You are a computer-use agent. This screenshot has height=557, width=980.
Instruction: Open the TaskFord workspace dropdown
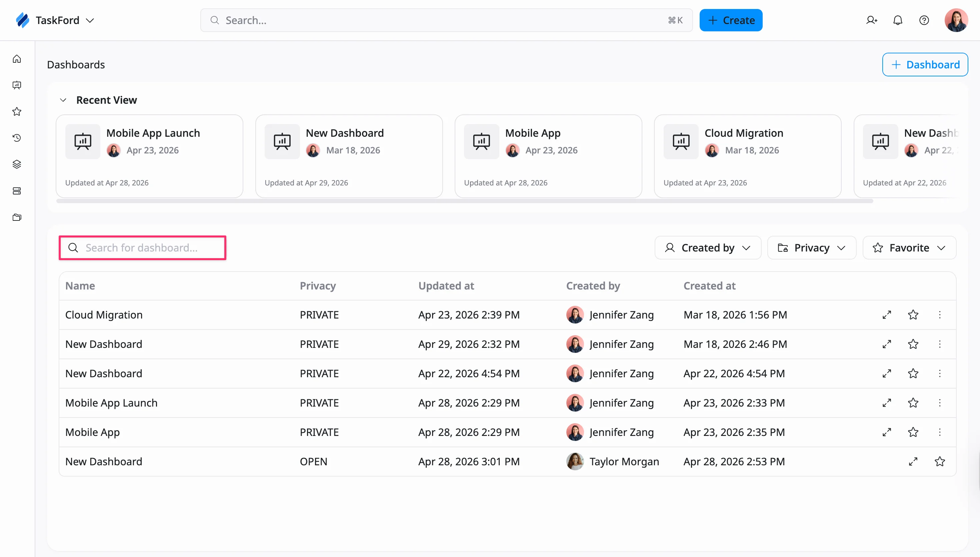[x=90, y=21]
